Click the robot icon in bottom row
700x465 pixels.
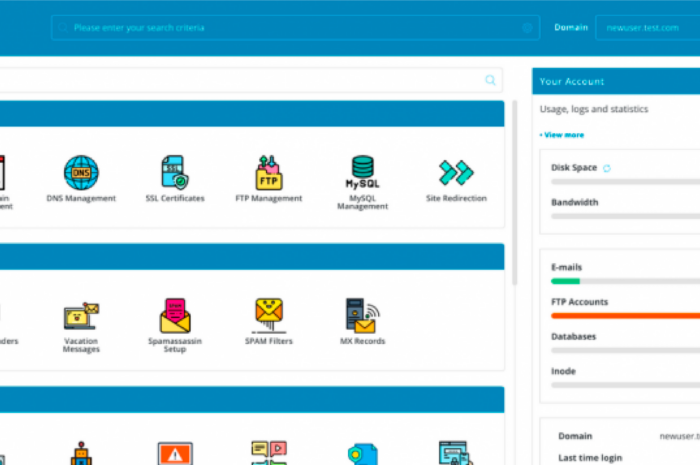coord(81,453)
